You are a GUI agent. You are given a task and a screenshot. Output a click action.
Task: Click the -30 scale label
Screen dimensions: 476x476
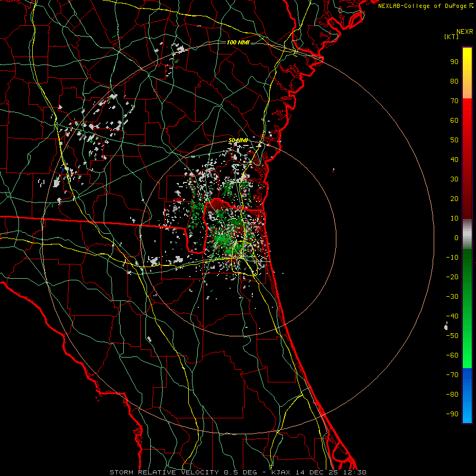452,297
